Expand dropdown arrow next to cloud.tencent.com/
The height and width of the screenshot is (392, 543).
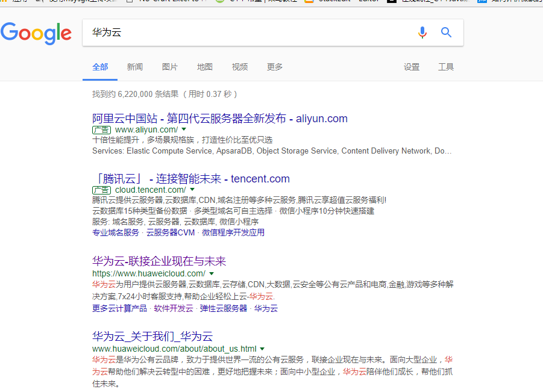(x=192, y=190)
